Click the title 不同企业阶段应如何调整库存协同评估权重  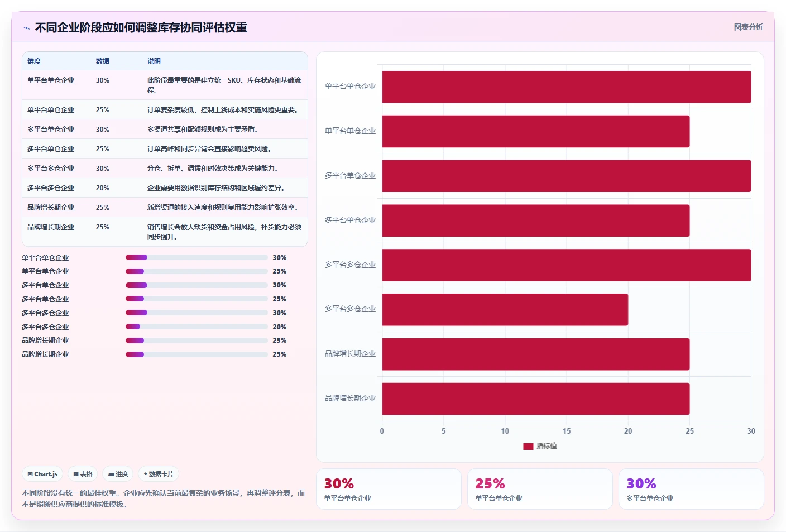coord(141,27)
